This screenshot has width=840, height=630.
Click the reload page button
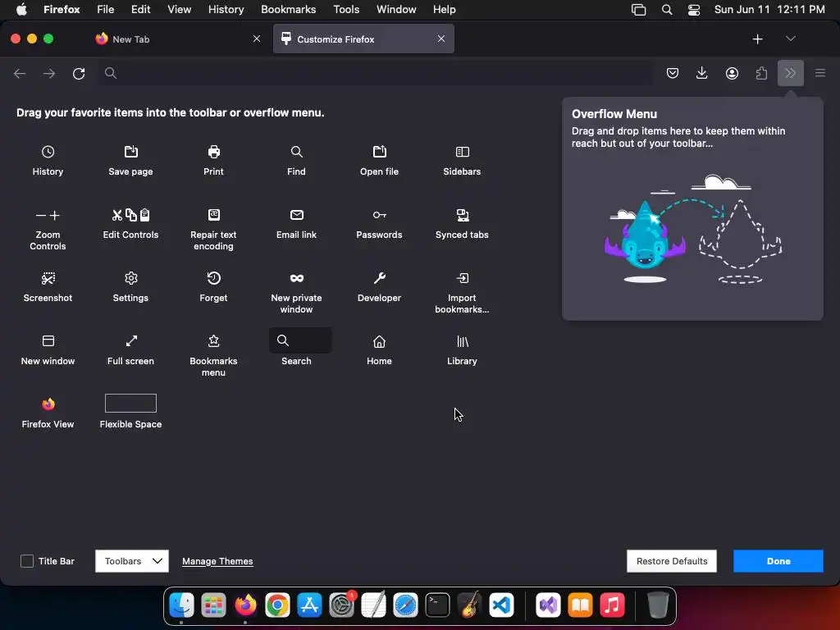79,73
